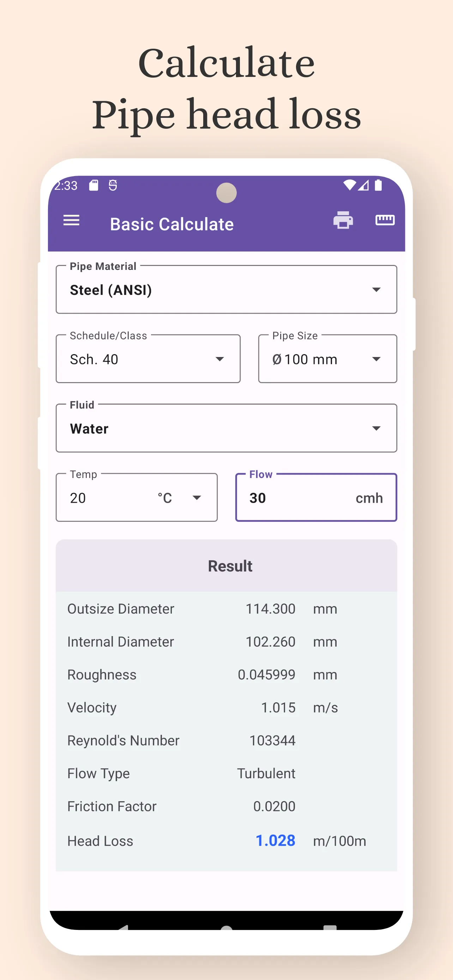Tap the Friction Factor row label

112,806
